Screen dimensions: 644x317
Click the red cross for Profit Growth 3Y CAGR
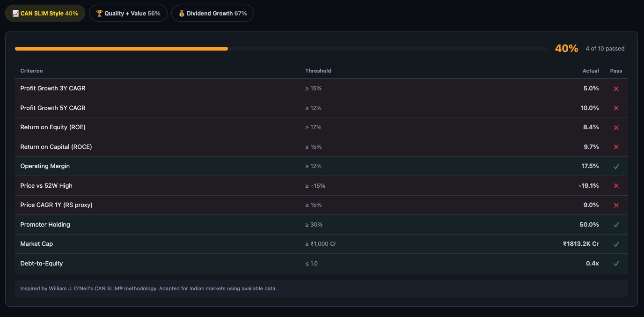click(x=616, y=88)
